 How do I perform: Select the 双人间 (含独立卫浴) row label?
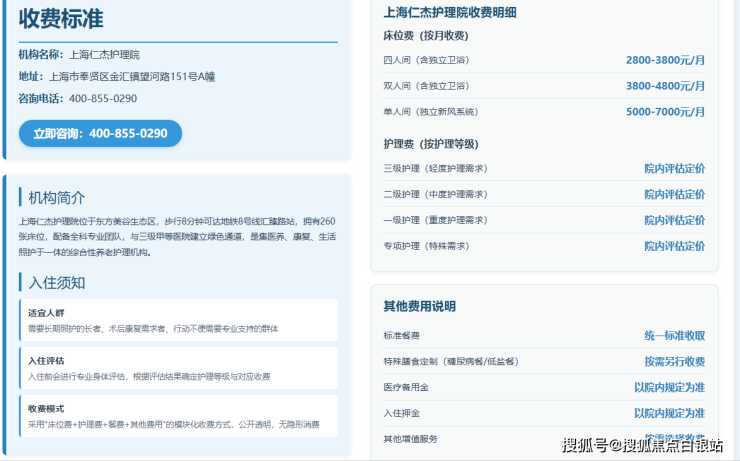(x=426, y=86)
